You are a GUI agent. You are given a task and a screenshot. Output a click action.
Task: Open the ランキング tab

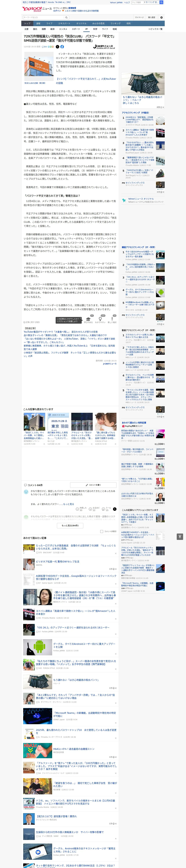(x=115, y=24)
